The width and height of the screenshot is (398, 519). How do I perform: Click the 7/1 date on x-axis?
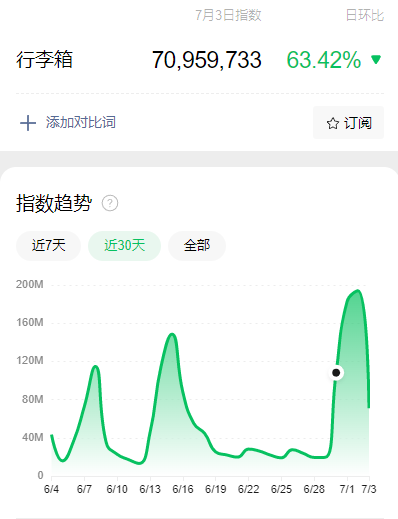(347, 489)
